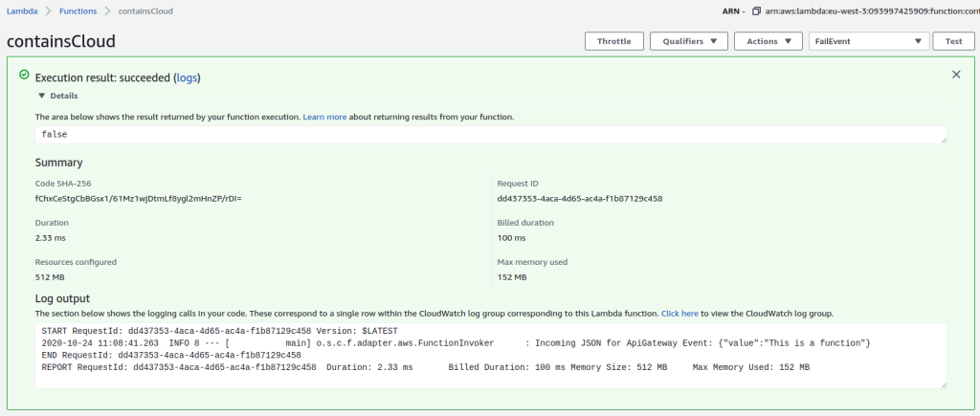
Task: Navigate to Functions in the breadcrumb
Action: point(77,11)
